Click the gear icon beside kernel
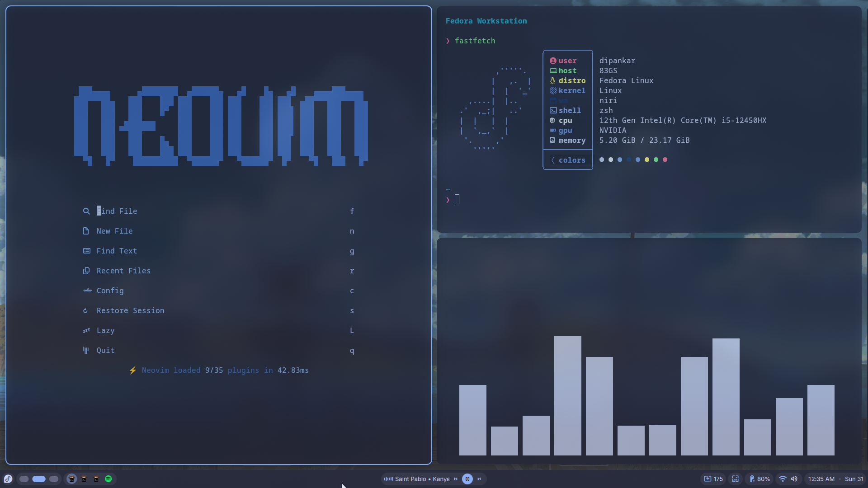Image resolution: width=868 pixels, height=488 pixels. (x=553, y=90)
